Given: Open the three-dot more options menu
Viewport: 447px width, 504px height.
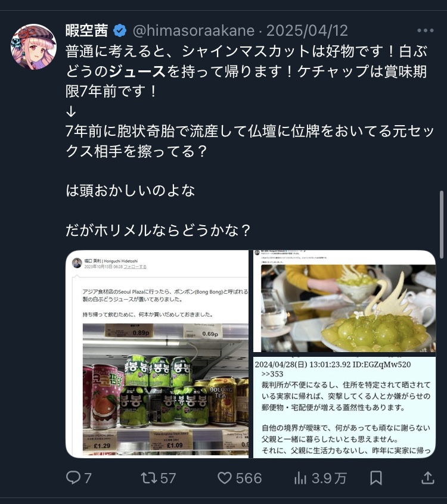Looking at the screenshot, I should [x=425, y=30].
